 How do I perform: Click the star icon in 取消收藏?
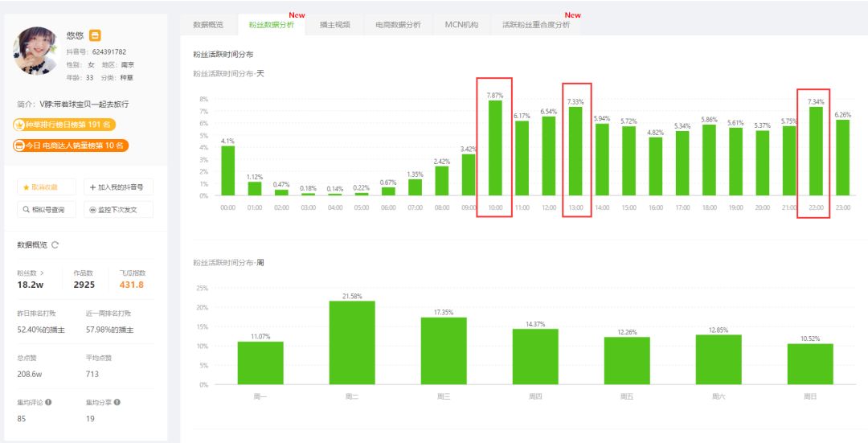click(26, 187)
